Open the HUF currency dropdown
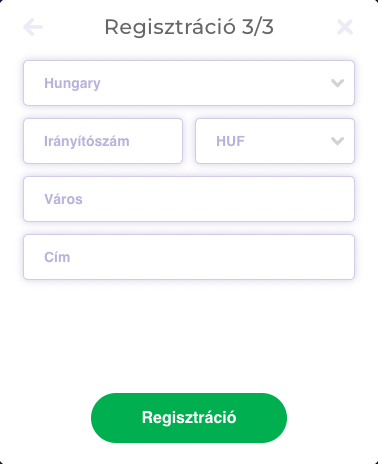This screenshot has width=378, height=464. click(x=275, y=141)
